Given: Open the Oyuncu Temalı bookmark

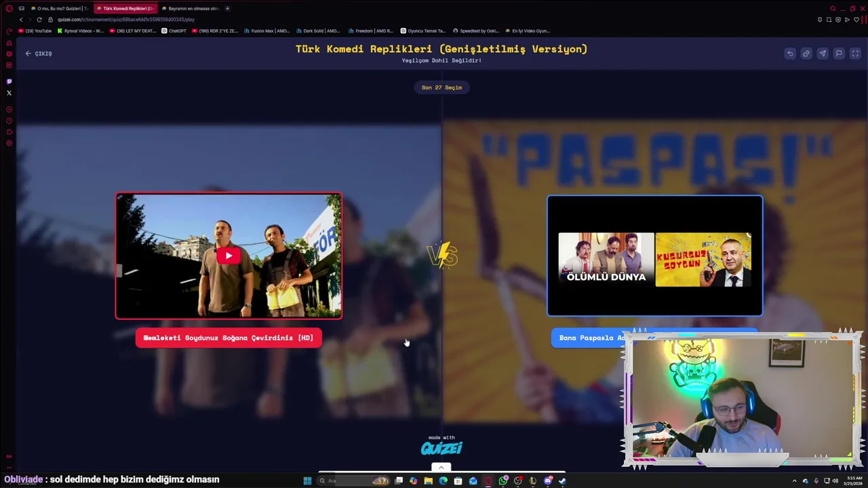Looking at the screenshot, I should [x=423, y=30].
